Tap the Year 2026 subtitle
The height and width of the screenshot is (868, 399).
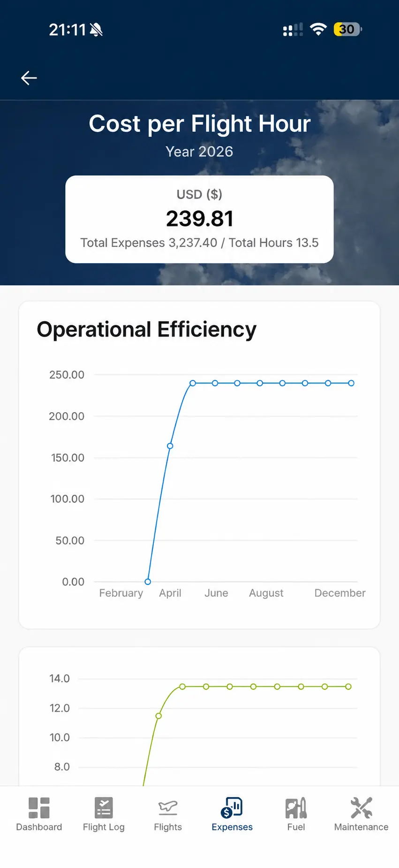199,152
